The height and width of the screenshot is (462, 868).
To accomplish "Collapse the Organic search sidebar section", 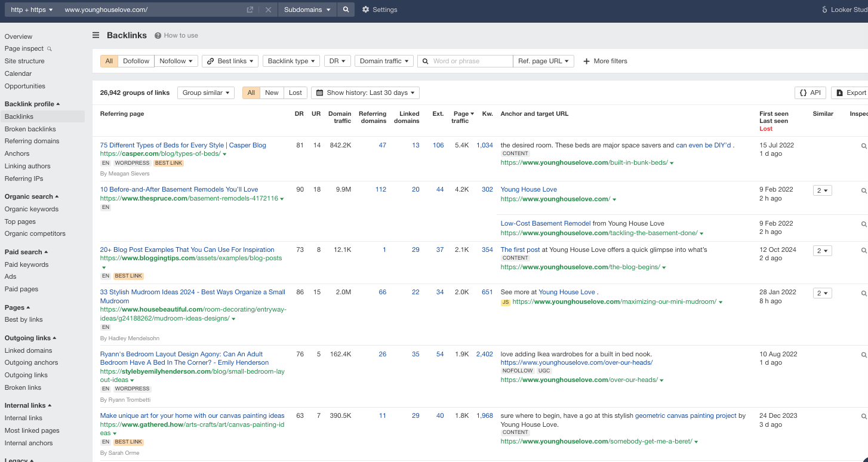I will pyautogui.click(x=32, y=196).
